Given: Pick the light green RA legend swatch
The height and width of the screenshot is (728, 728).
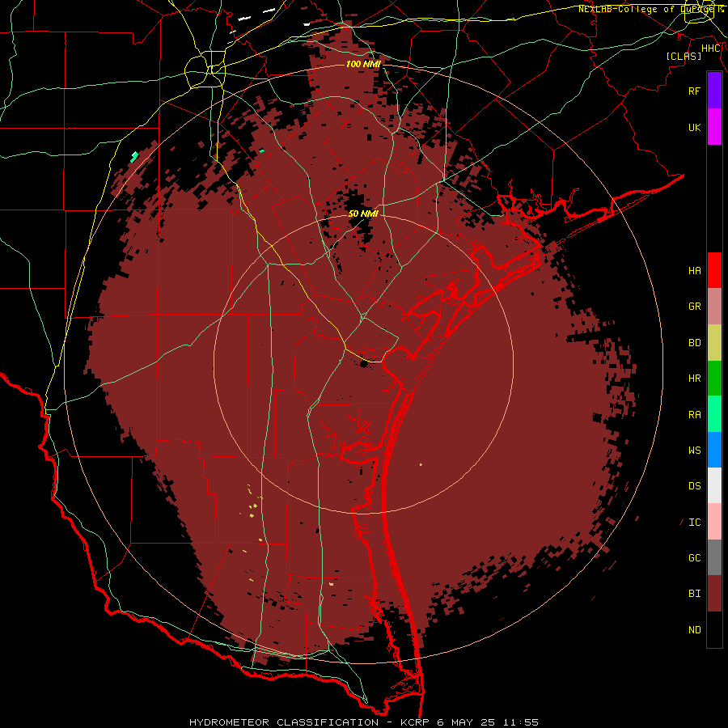Looking at the screenshot, I should (x=714, y=414).
